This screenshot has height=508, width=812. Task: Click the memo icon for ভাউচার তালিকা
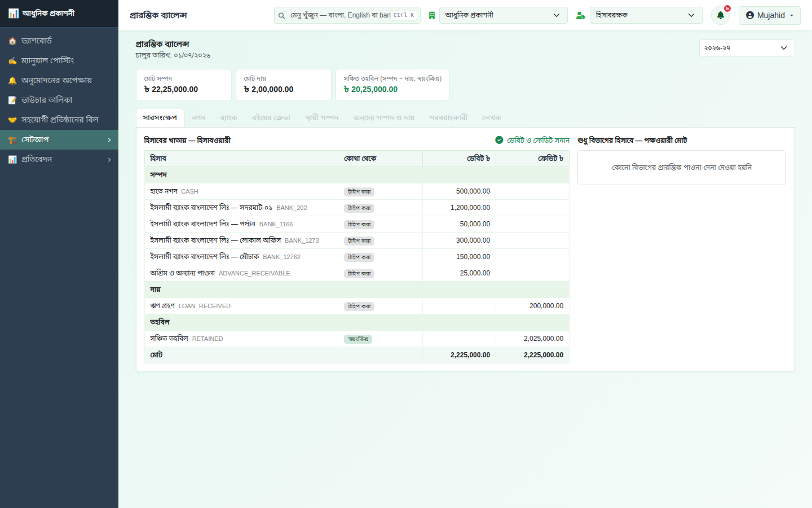point(12,100)
